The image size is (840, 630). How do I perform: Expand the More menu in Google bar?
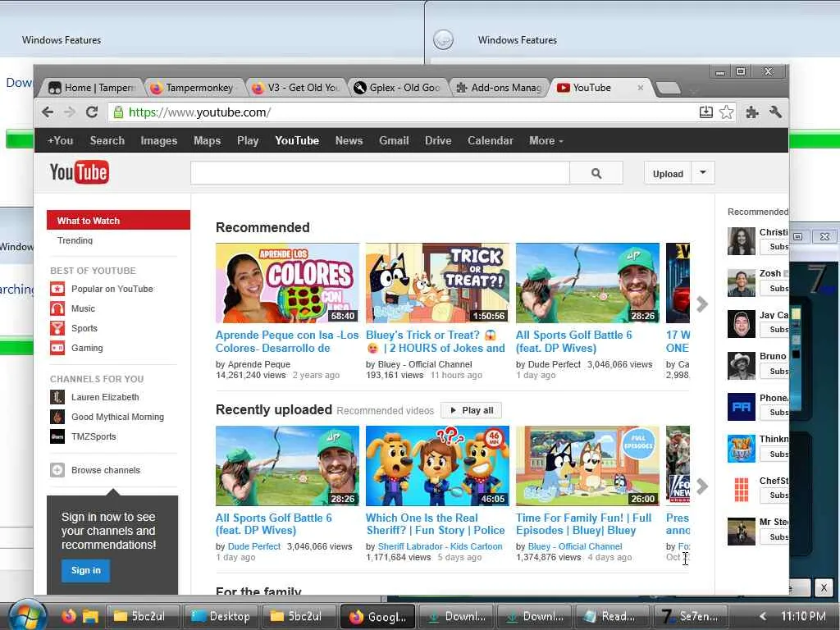click(x=546, y=140)
